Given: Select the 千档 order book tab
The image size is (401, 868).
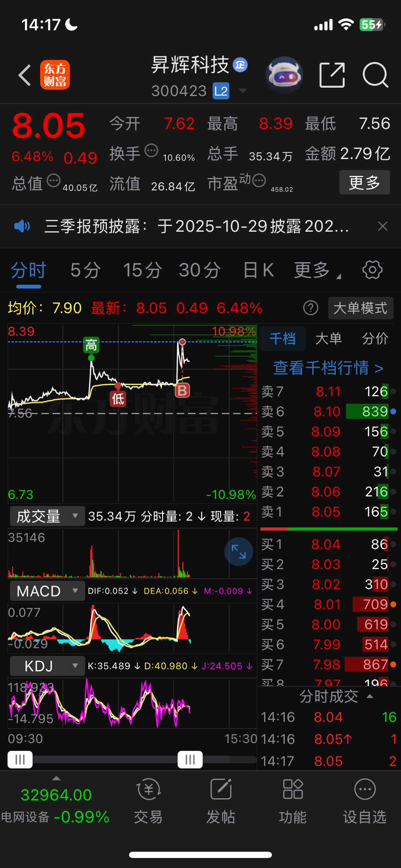Looking at the screenshot, I should [282, 338].
